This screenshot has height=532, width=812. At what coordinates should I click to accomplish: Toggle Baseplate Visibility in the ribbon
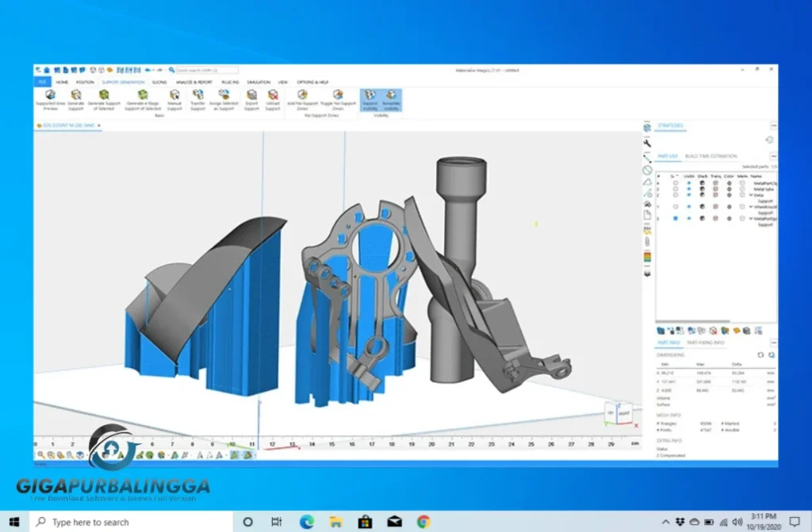pyautogui.click(x=393, y=97)
